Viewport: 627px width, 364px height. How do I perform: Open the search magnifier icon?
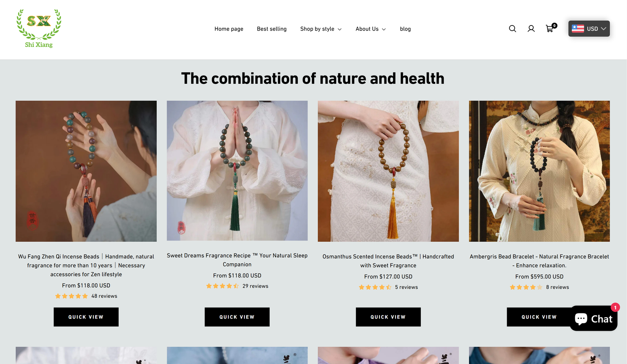pyautogui.click(x=512, y=29)
